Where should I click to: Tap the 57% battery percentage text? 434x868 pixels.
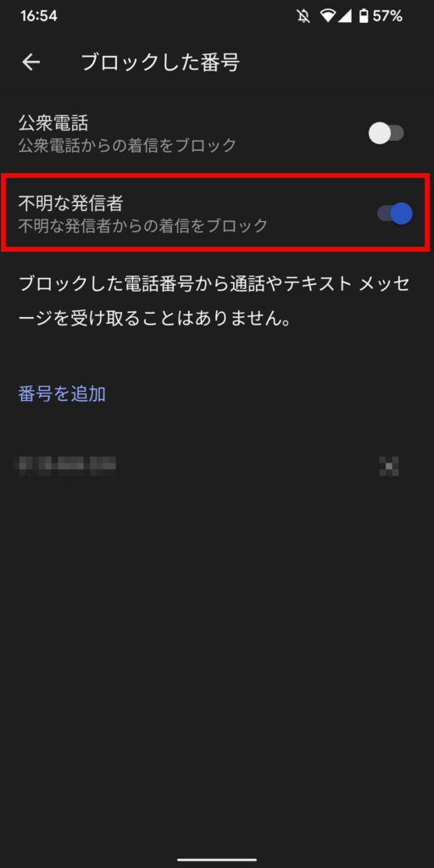click(387, 17)
